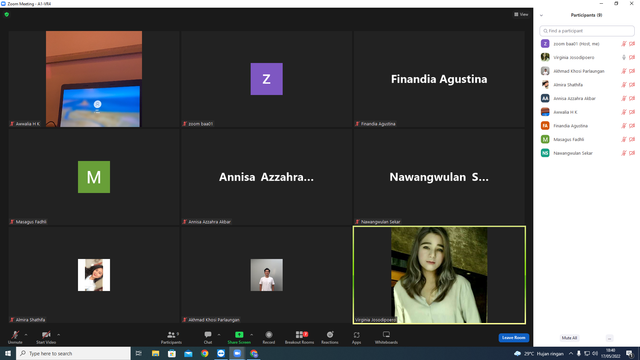Click the Nawangwulan S... name tile
Screen dimensions: 640x360
pos(439,177)
